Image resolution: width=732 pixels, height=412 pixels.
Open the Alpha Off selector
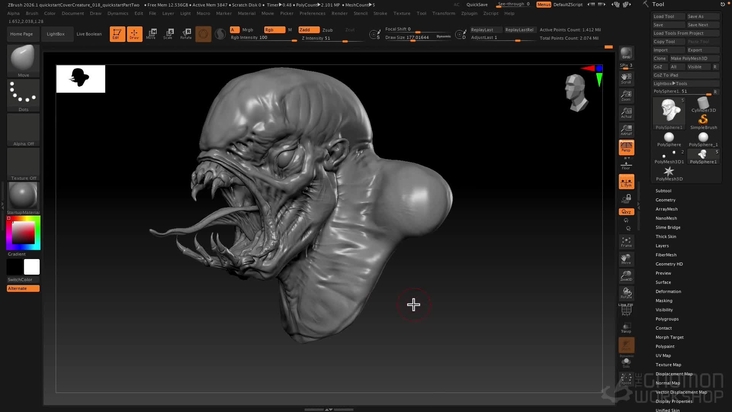click(23, 130)
